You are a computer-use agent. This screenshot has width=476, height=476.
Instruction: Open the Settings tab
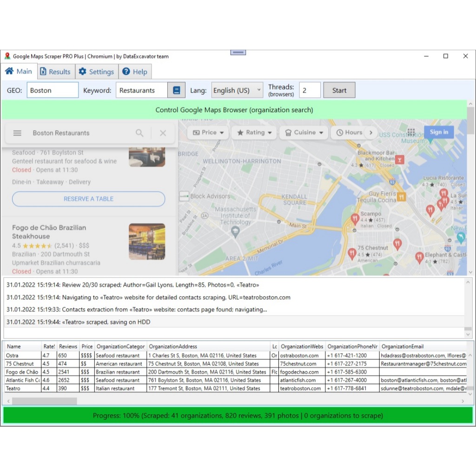coord(96,72)
